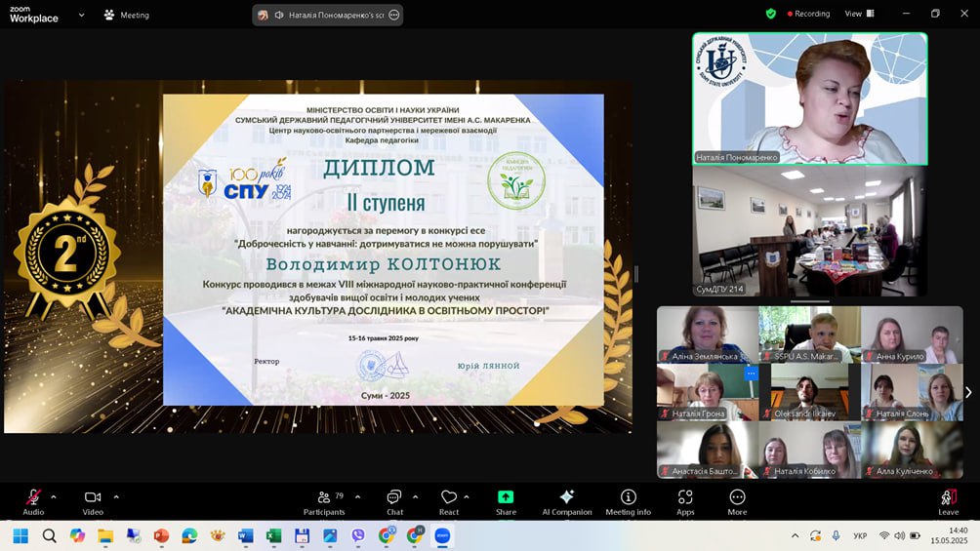Click the green encryption shield icon

[771, 14]
